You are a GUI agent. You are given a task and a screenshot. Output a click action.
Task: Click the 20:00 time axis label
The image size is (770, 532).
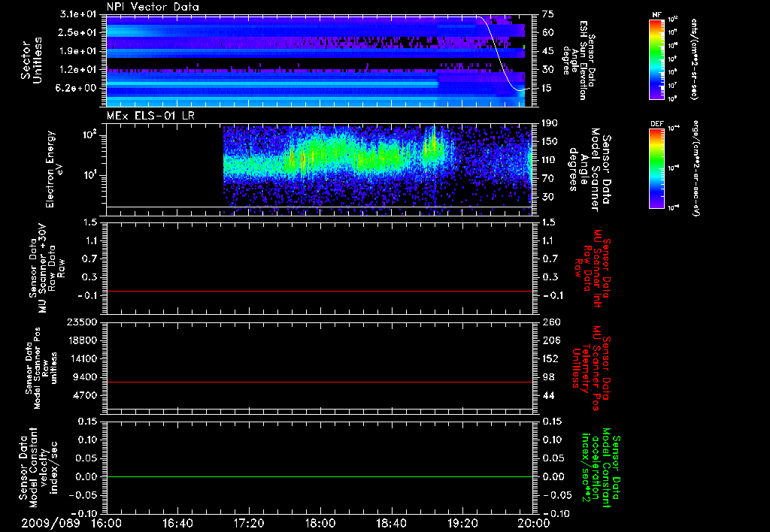coord(534,523)
